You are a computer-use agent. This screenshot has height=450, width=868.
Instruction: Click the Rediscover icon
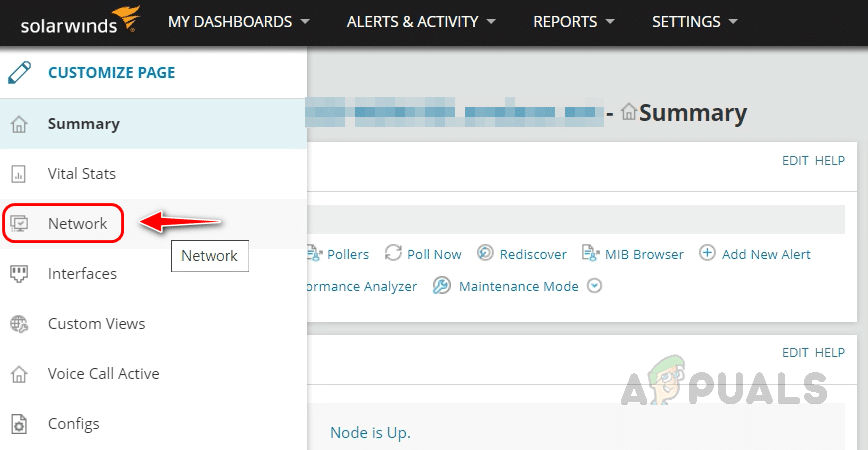tap(485, 252)
